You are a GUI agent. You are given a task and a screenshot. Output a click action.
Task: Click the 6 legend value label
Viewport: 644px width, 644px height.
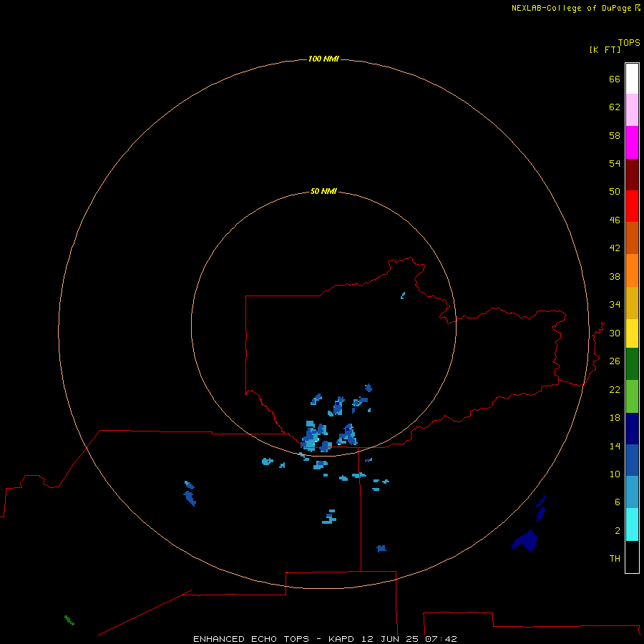(x=618, y=502)
